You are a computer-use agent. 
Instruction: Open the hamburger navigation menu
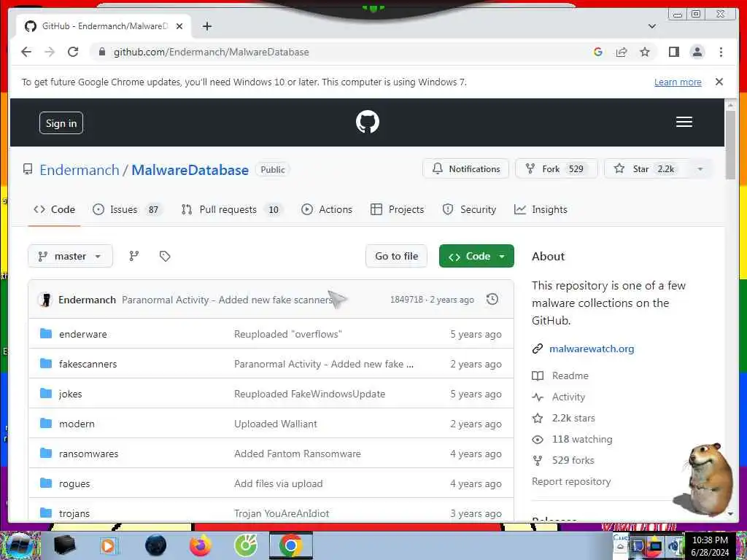(x=684, y=122)
